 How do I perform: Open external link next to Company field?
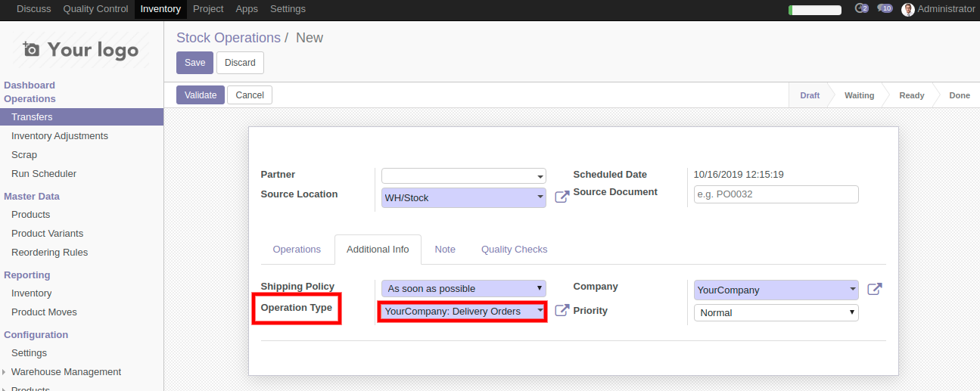(x=874, y=289)
